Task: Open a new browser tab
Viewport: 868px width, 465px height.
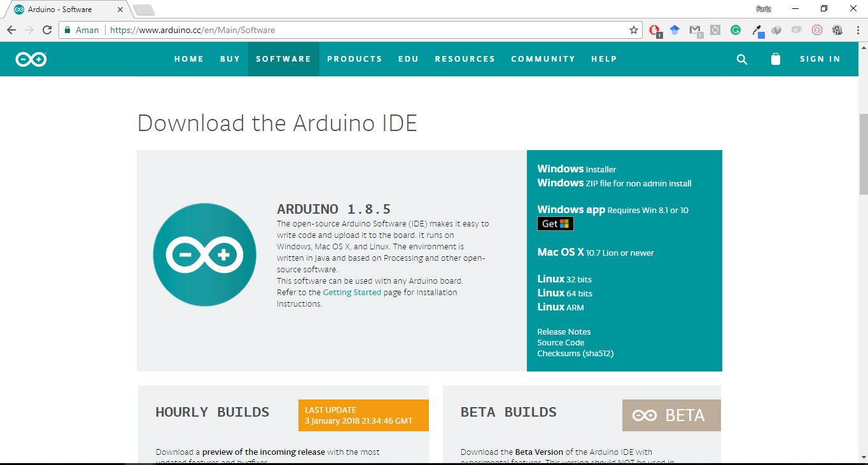Action: [x=144, y=10]
